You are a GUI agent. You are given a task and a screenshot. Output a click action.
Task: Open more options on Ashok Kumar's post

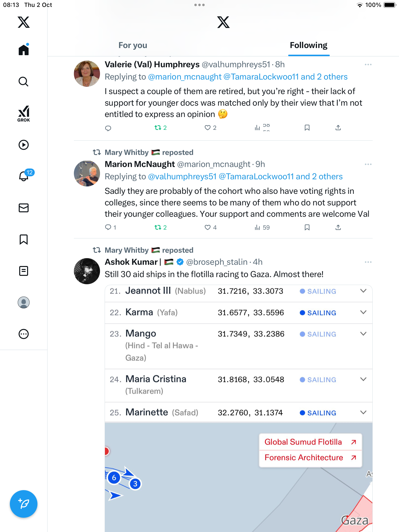368,262
